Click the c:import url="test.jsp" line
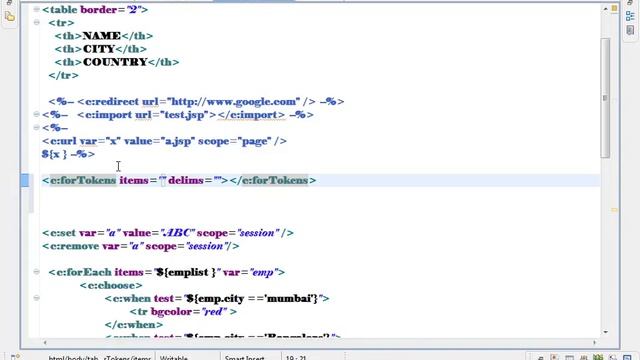Screen dimensions: 640x360 coord(178,115)
